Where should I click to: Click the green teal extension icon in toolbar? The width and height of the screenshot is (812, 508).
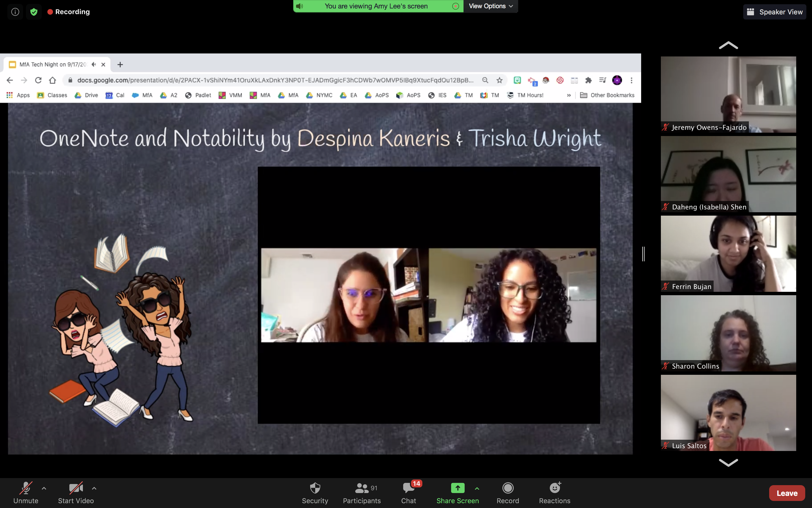coord(517,80)
